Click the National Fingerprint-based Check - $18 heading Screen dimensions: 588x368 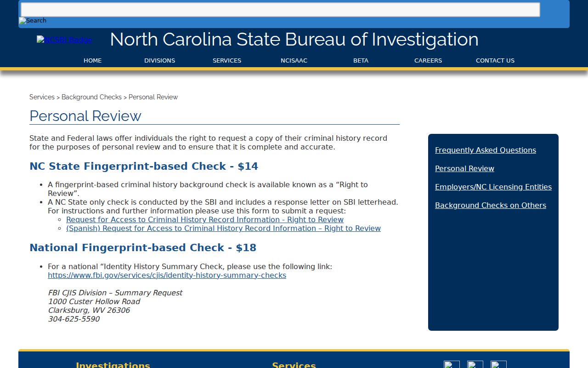pos(143,247)
